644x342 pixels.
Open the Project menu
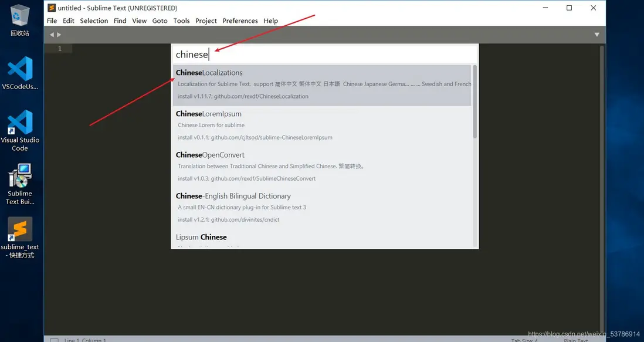(x=206, y=21)
